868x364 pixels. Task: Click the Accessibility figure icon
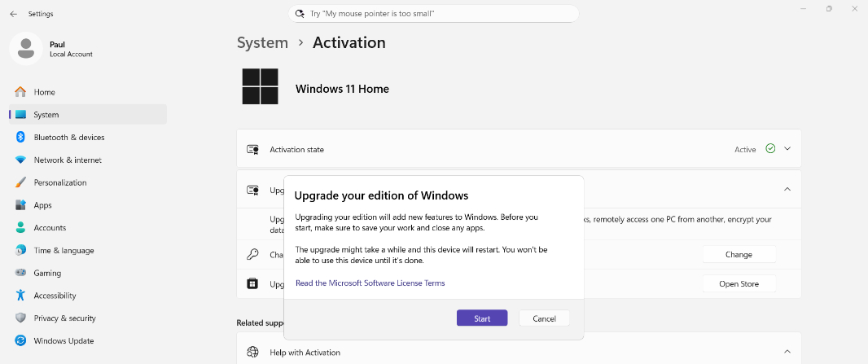pyautogui.click(x=20, y=296)
